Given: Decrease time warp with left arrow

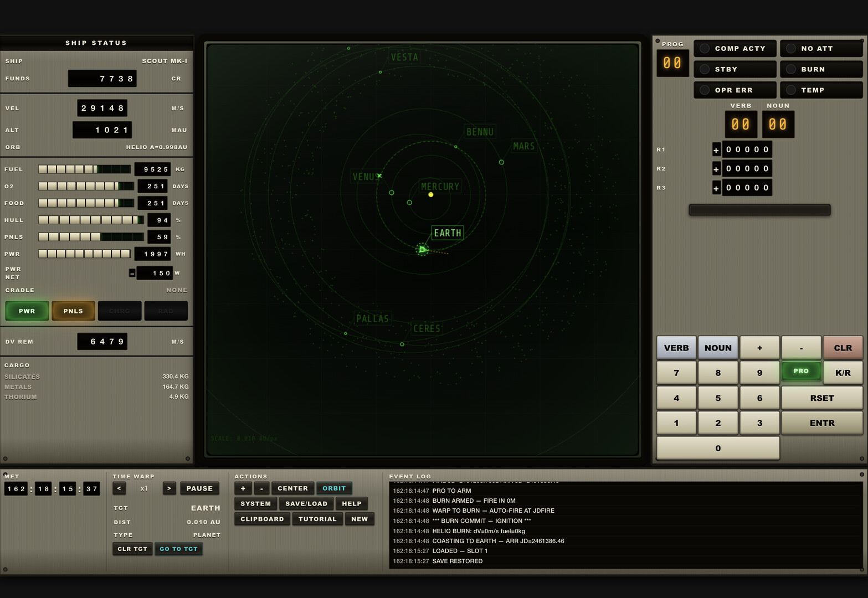Looking at the screenshot, I should (119, 488).
